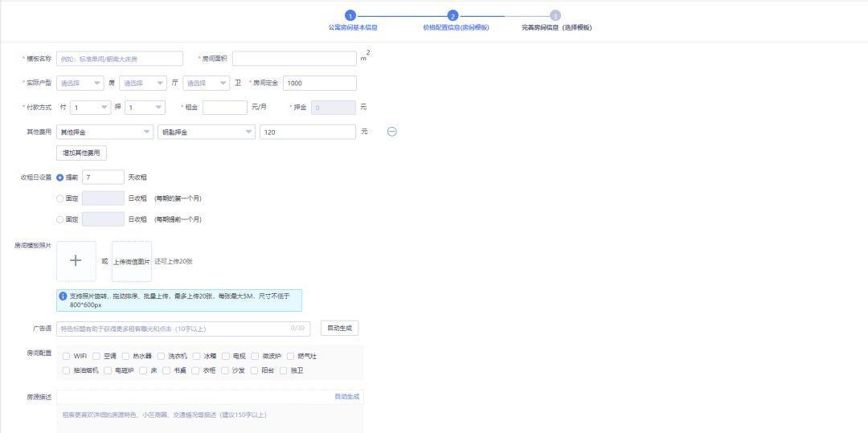Open the 押 deposit months dropdown
868x433 pixels.
point(145,108)
